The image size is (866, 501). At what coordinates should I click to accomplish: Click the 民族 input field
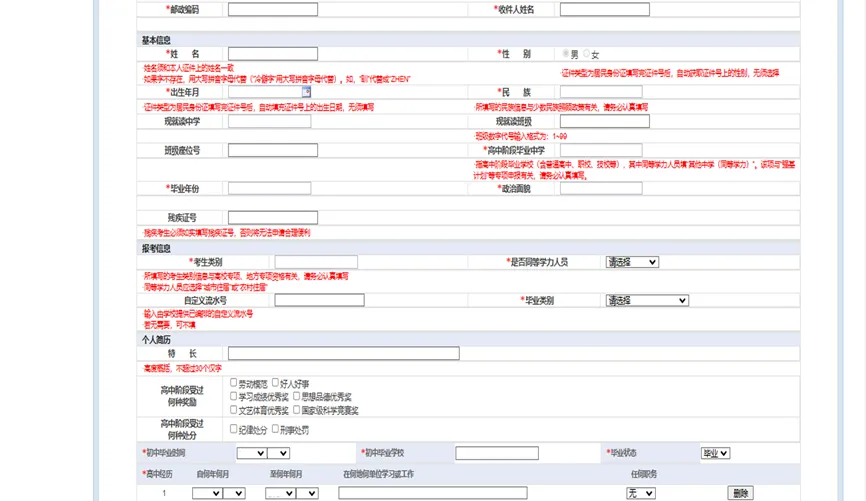click(x=601, y=92)
